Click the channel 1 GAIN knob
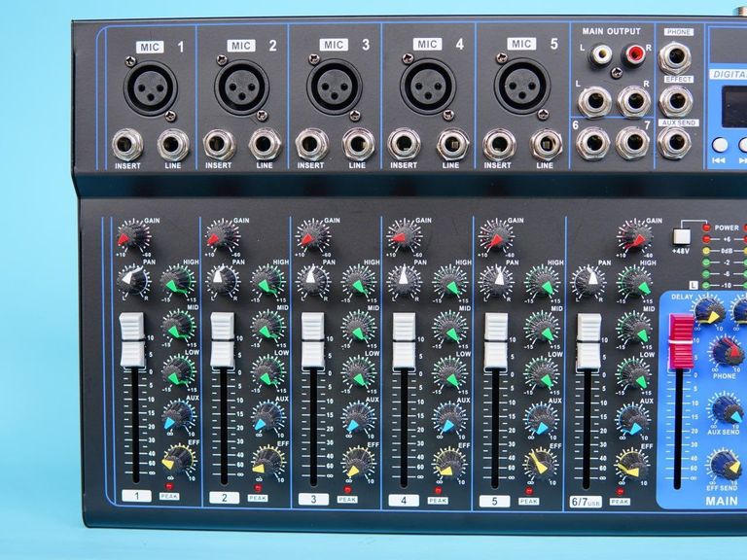The height and width of the screenshot is (560, 747). 129,236
